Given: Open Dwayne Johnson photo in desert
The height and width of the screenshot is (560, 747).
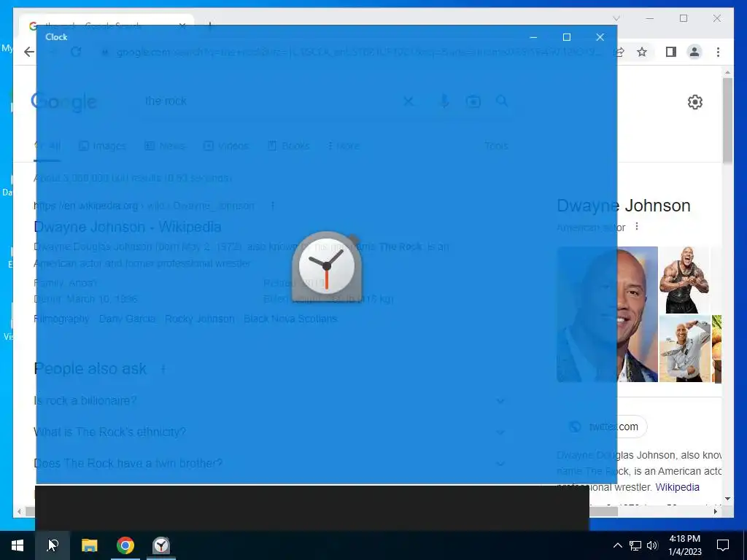Looking at the screenshot, I should 685,349.
